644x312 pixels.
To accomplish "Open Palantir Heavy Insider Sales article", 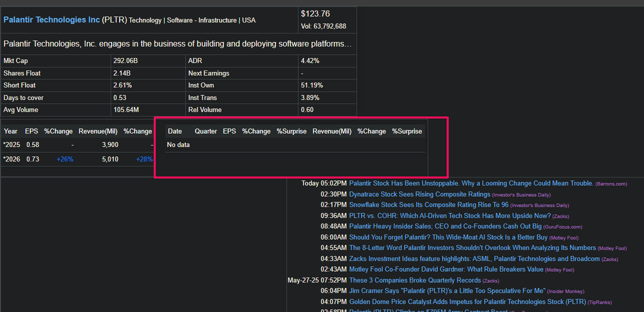I will [445, 226].
